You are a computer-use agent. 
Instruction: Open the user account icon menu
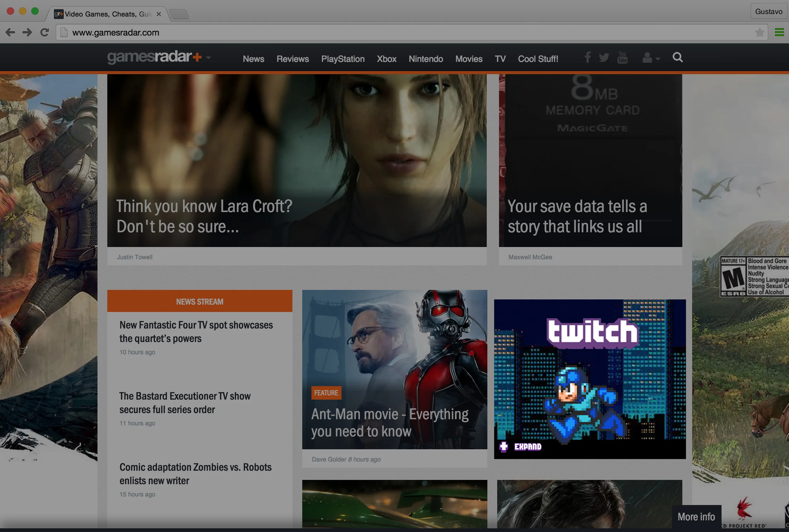click(x=651, y=58)
